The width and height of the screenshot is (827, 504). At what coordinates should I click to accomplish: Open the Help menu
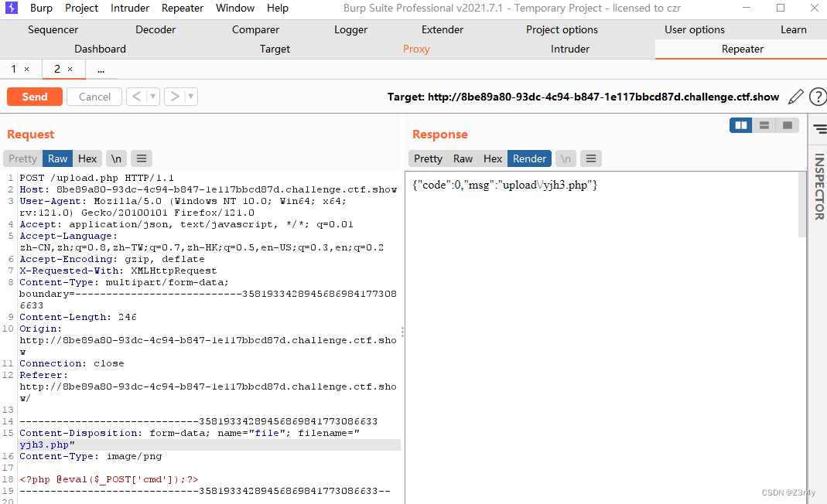(278, 8)
